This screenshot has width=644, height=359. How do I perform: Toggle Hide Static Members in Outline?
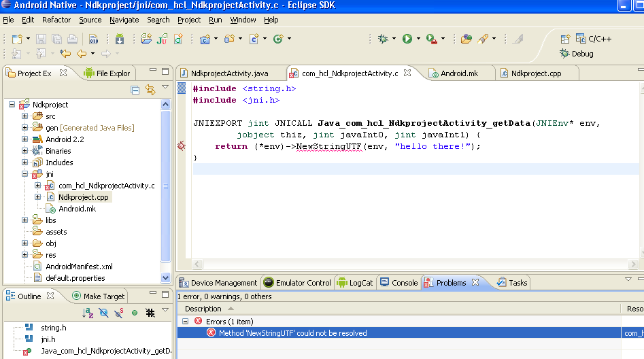click(119, 313)
